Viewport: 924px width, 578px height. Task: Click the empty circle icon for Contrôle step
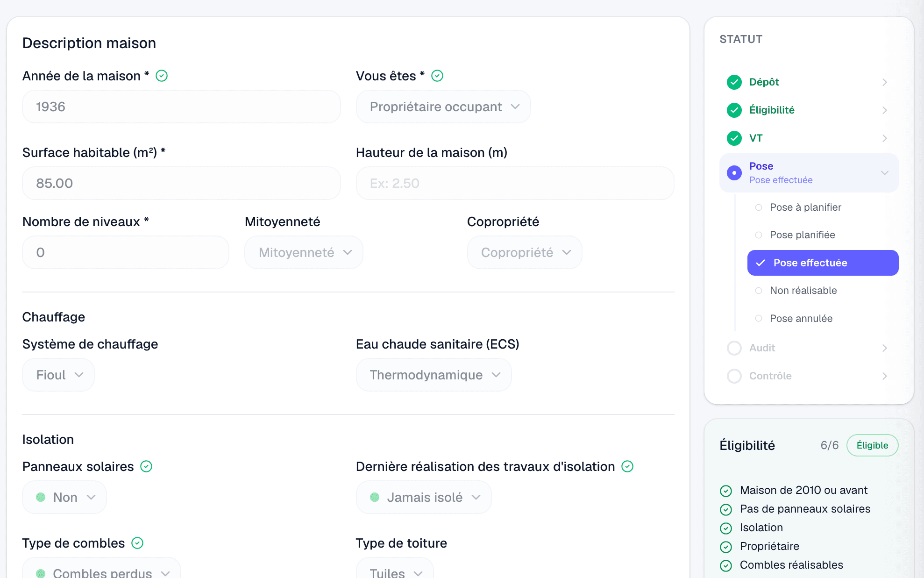click(734, 376)
